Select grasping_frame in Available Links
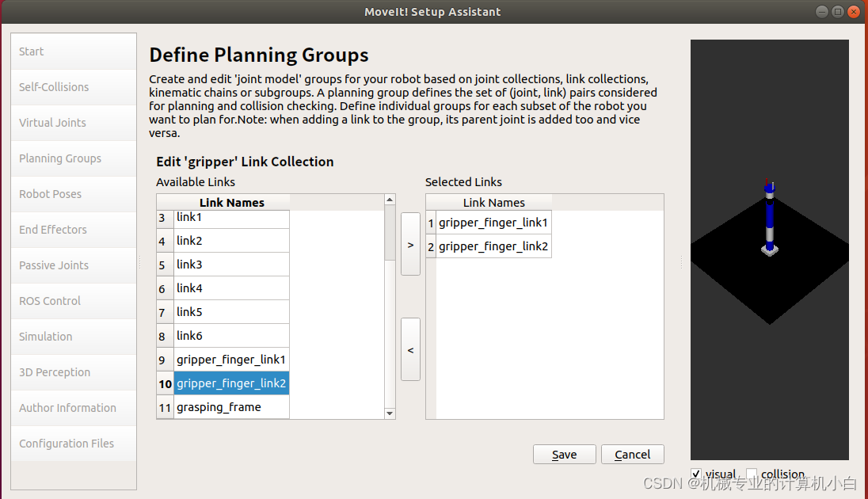This screenshot has width=868, height=499. coord(231,407)
